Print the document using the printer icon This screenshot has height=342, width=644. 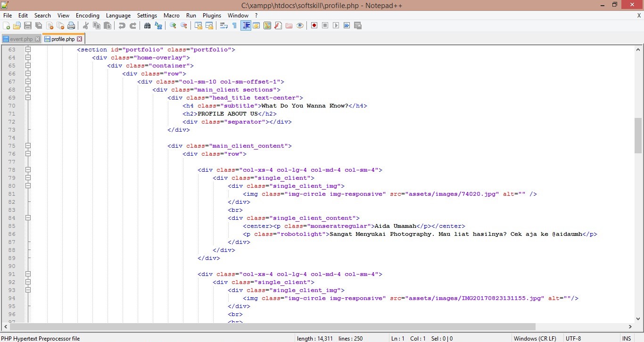coord(71,25)
